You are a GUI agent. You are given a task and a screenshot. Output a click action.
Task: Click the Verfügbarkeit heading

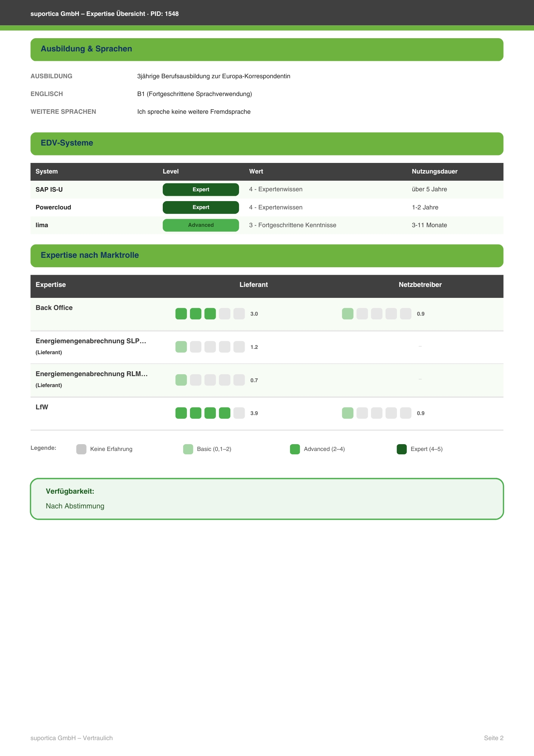click(70, 491)
